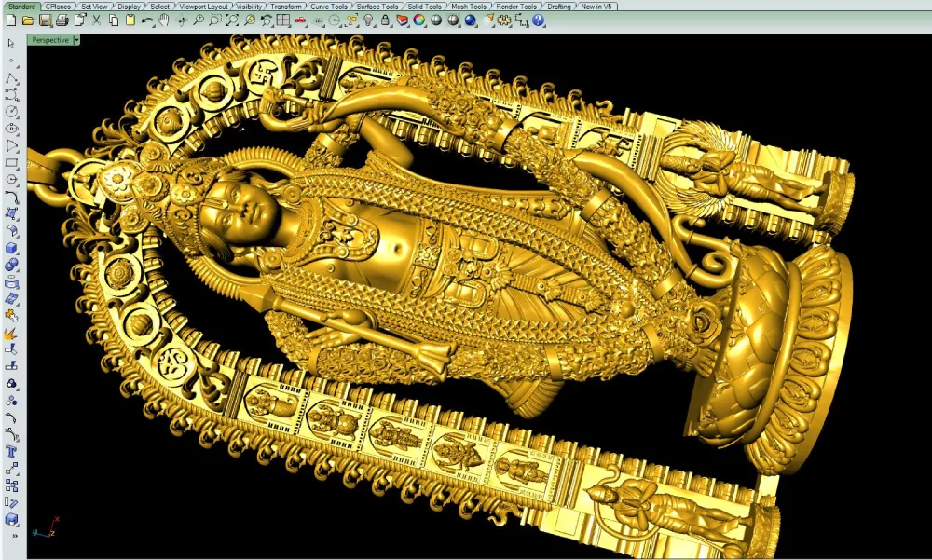Expand the sidebar overflow double chevron

[x=14, y=536]
